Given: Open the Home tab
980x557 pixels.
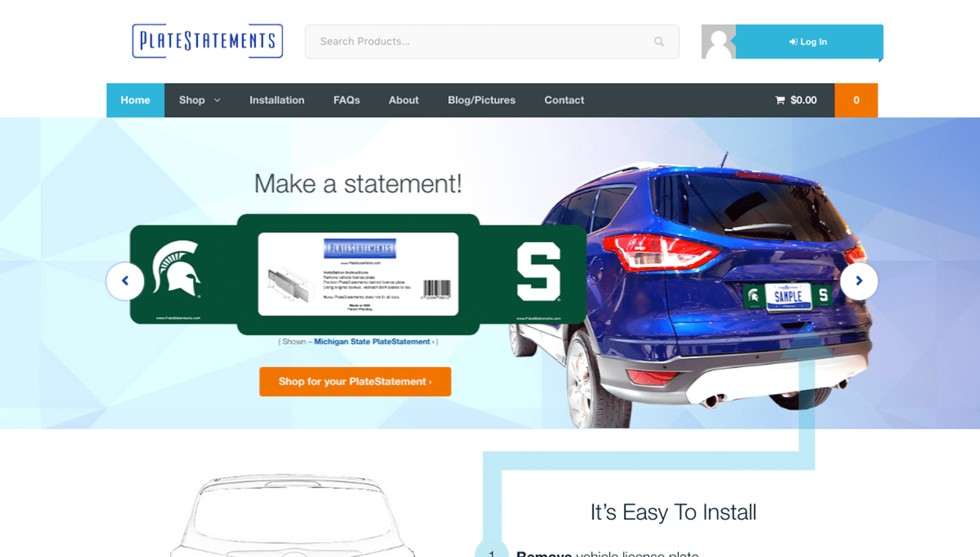Looking at the screenshot, I should click(135, 100).
